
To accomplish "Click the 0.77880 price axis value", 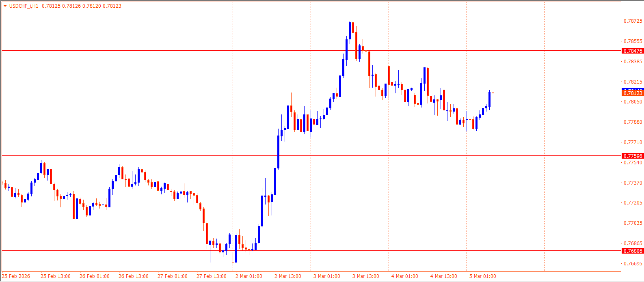I will tap(633, 122).
